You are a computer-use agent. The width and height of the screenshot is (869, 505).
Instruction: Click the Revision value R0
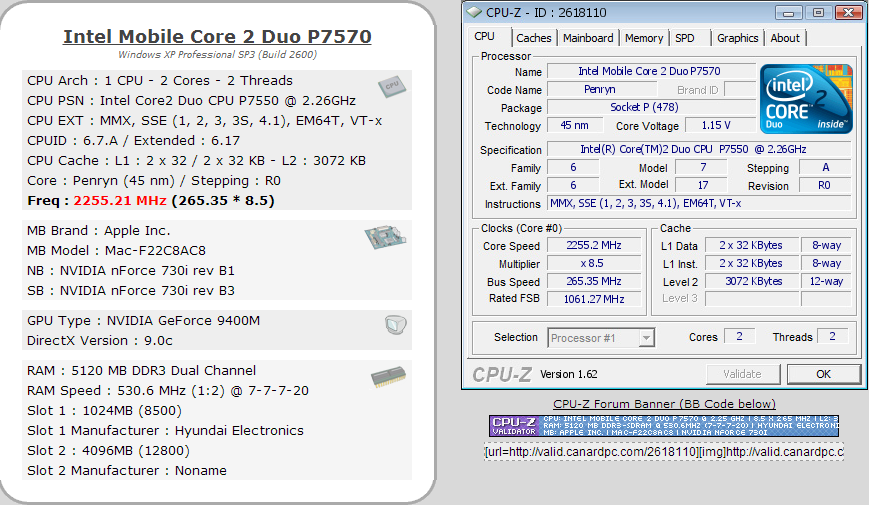pyautogui.click(x=825, y=186)
